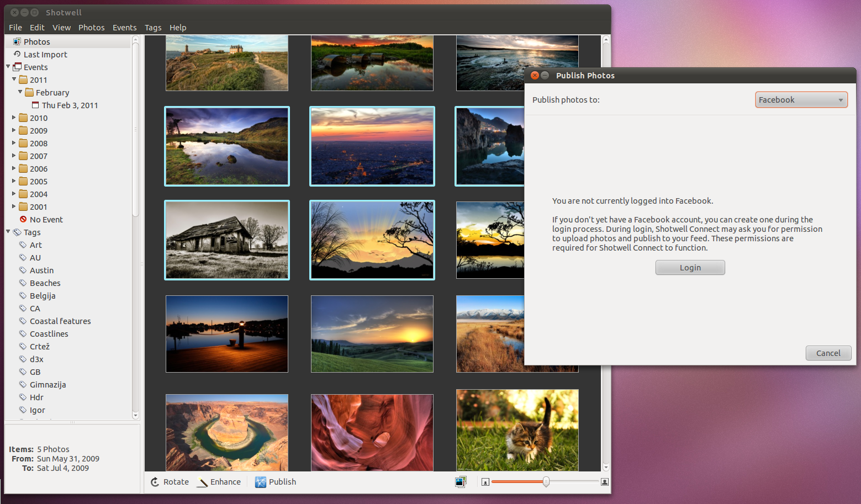The width and height of the screenshot is (861, 504).
Task: Select the black-and-white old barn photo
Action: [227, 240]
